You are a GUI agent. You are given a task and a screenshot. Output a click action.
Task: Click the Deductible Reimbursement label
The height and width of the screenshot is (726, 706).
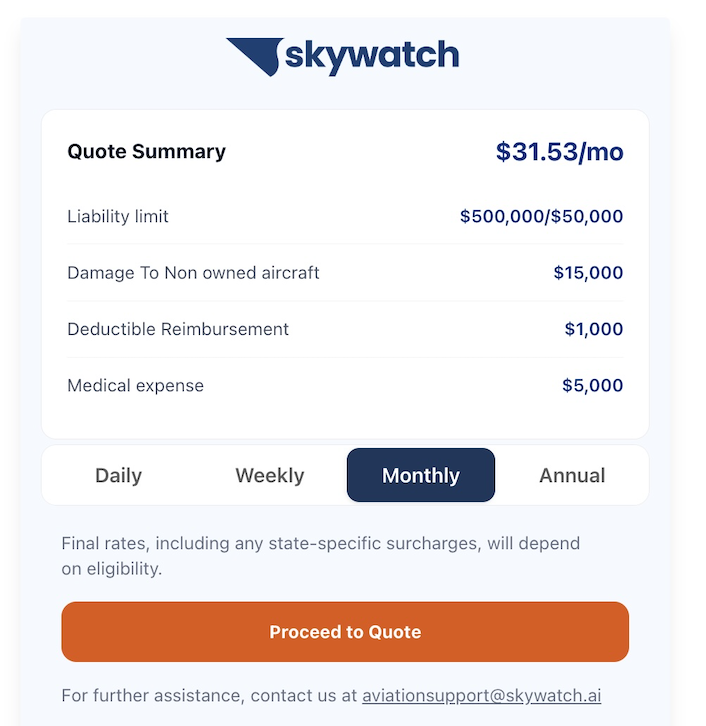pos(178,329)
